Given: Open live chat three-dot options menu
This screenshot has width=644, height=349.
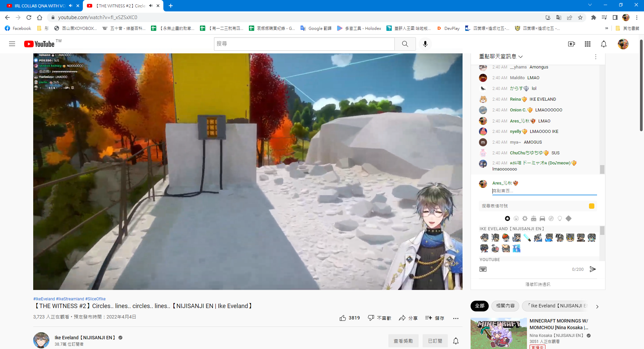Looking at the screenshot, I should 596,57.
